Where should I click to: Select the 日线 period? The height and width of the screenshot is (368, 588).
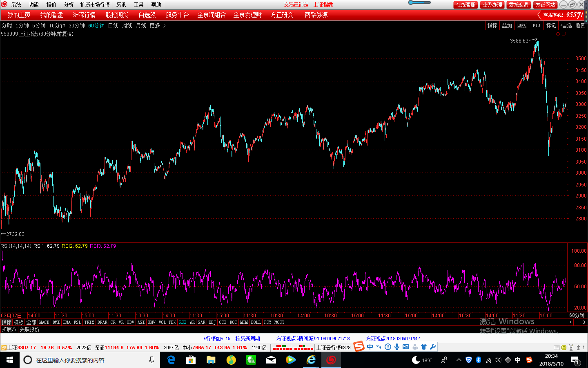(x=113, y=25)
